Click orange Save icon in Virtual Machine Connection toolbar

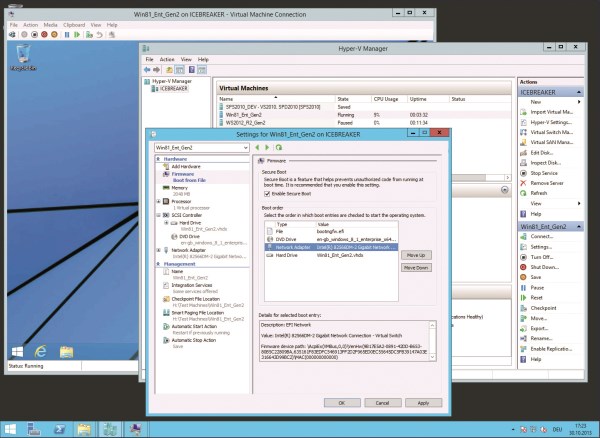tap(54, 35)
